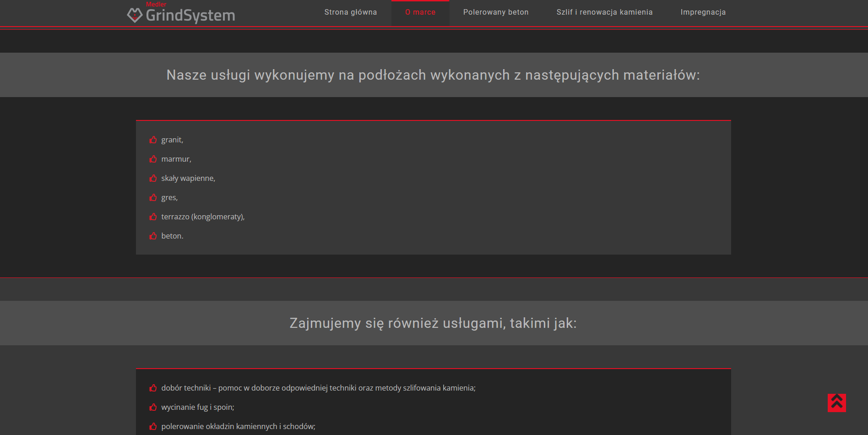Image resolution: width=868 pixels, height=435 pixels.
Task: Click the GrindSystem brand name text
Action: coord(190,16)
